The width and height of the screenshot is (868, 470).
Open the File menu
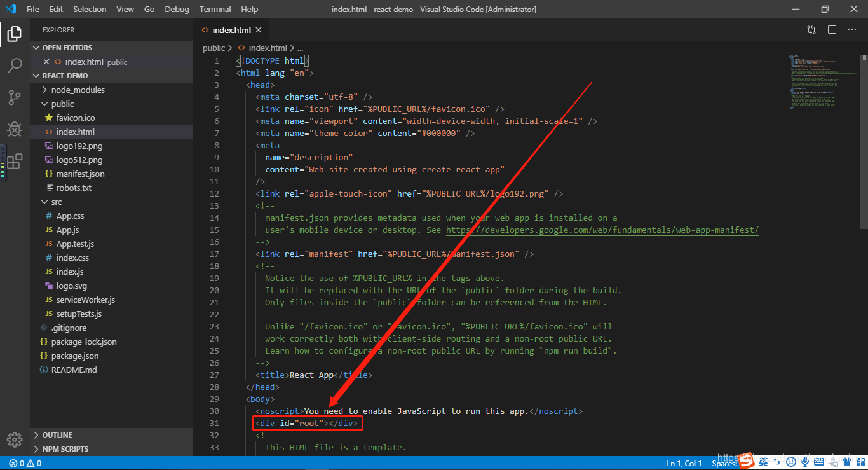(x=33, y=9)
